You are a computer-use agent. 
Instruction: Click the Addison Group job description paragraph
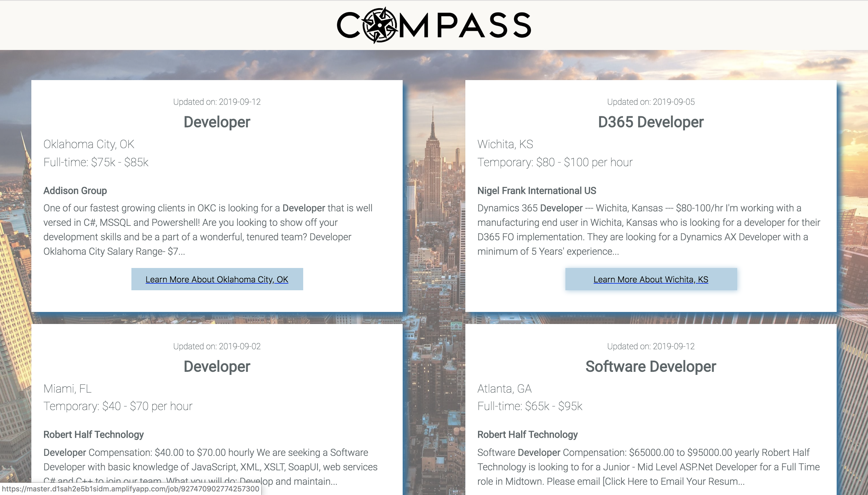[x=208, y=229]
